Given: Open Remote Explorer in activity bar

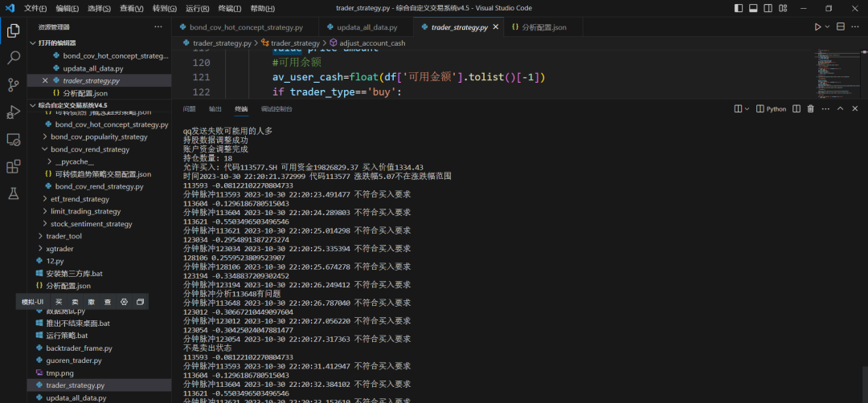Looking at the screenshot, I should pyautogui.click(x=14, y=140).
